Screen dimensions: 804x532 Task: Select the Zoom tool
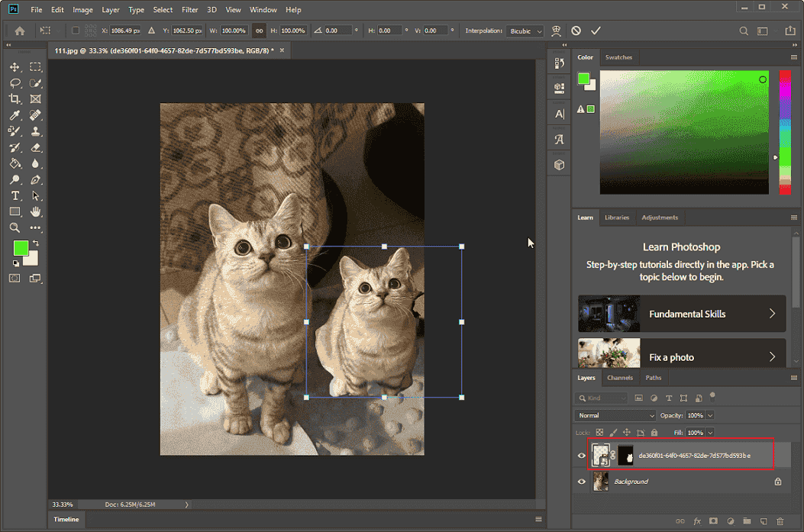15,227
